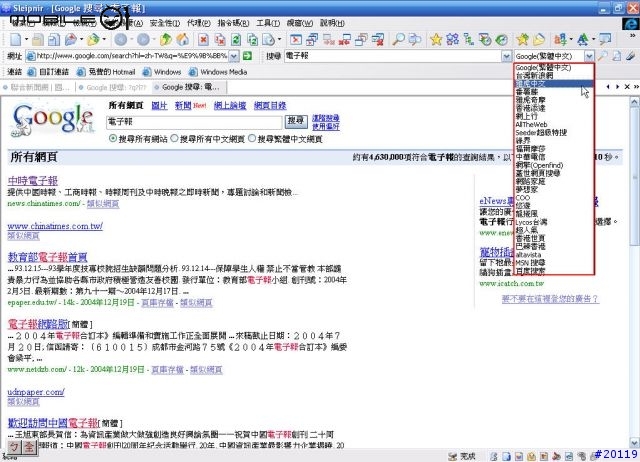Viewport: 640px width, 462px height.
Task: Switch to the next tab with the right arrow
Action: pos(618,87)
